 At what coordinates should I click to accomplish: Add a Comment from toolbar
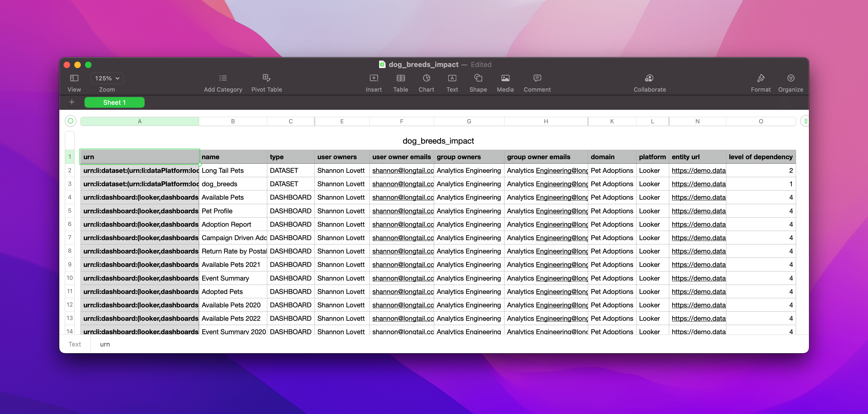[x=537, y=78]
